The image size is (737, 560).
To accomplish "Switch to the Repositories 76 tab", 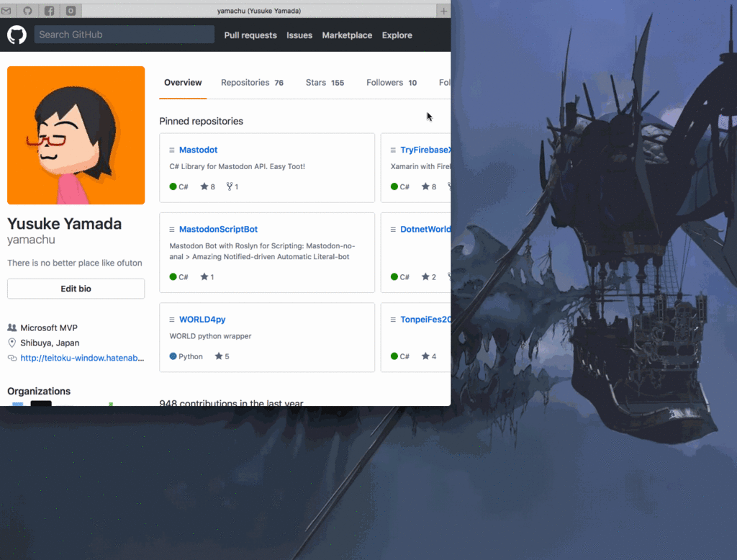I will tap(252, 83).
